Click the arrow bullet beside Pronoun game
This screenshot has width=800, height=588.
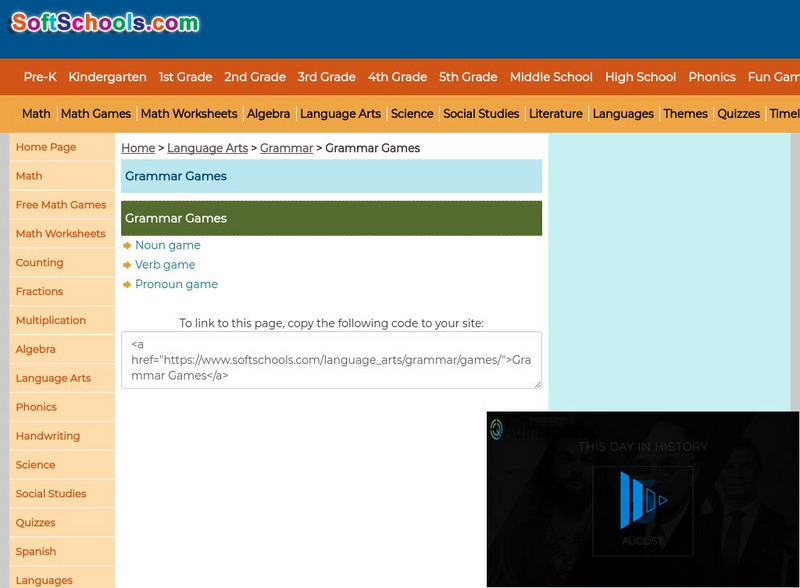128,284
